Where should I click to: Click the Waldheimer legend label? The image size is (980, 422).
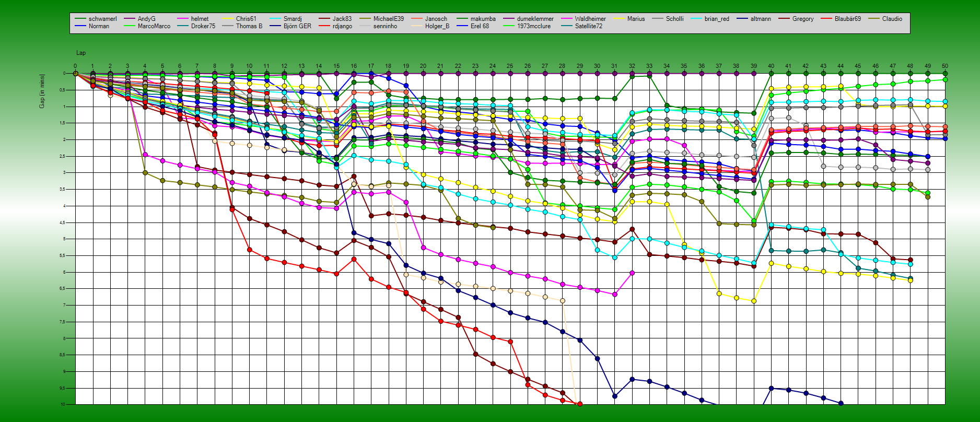[x=590, y=19]
